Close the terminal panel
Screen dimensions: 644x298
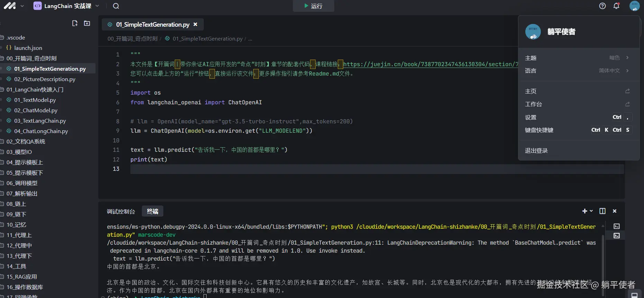pyautogui.click(x=615, y=211)
